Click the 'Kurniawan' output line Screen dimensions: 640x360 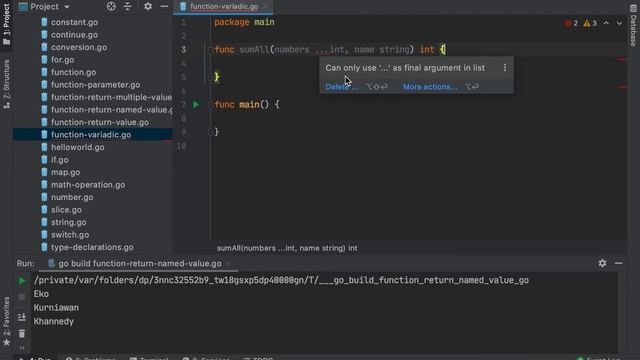(x=56, y=308)
